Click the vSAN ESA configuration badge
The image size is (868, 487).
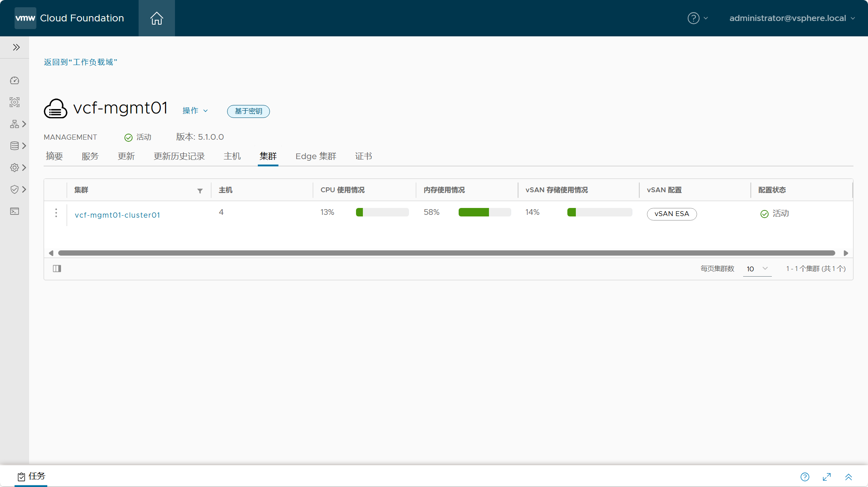(672, 214)
